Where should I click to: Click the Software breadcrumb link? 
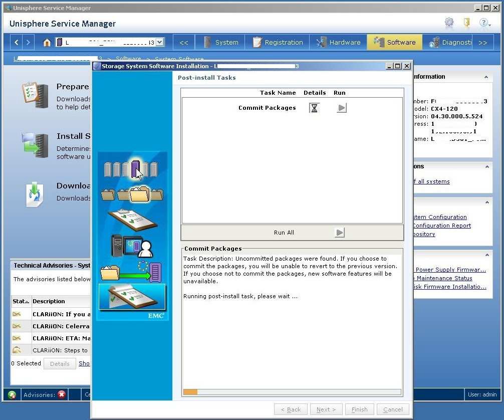point(128,59)
